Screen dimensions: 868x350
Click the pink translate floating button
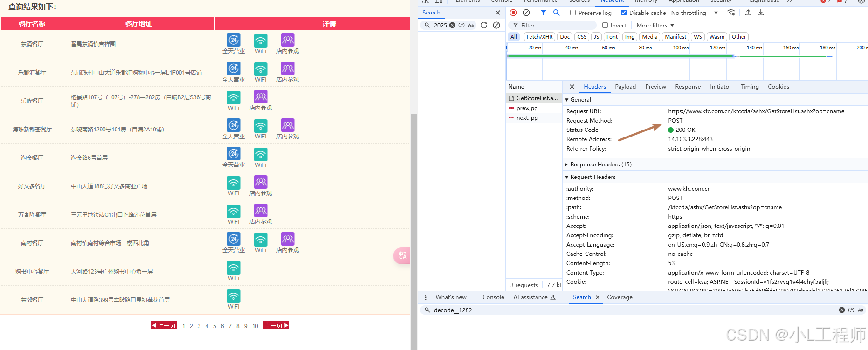click(402, 255)
